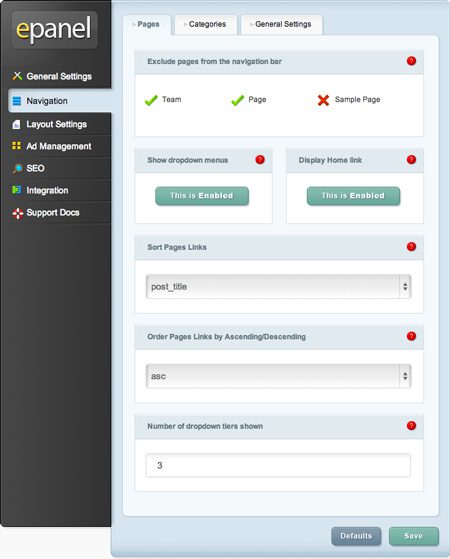Toggle Display Home link enabled button
Image resolution: width=450 pixels, height=559 pixels.
[353, 196]
